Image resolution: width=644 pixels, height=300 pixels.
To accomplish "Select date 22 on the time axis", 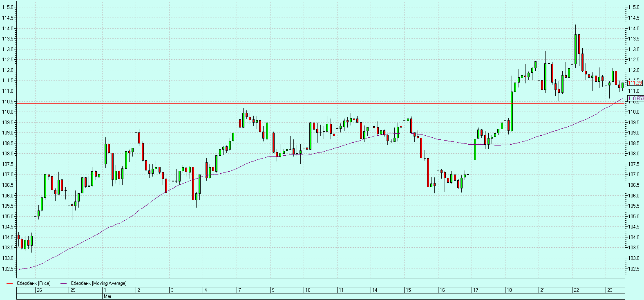I will [x=576, y=290].
